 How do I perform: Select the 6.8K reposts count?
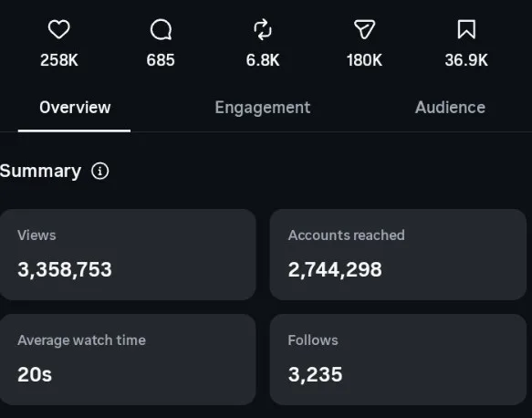263,60
